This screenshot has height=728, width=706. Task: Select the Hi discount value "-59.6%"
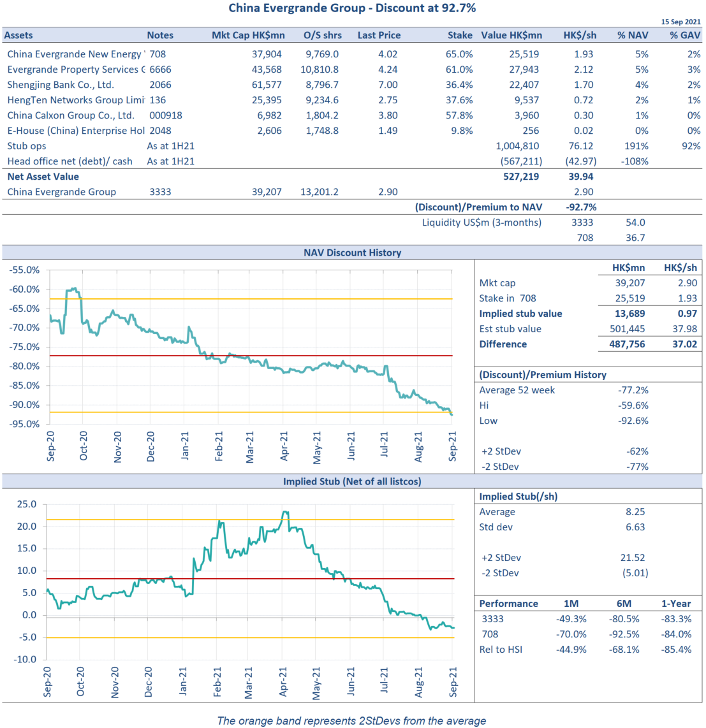(633, 406)
